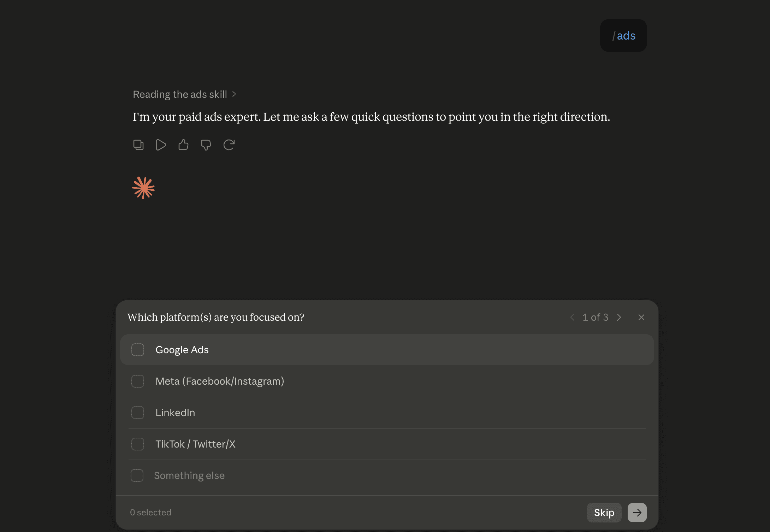Viewport: 770px width, 532px height.
Task: Click the Something else text field
Action: click(x=399, y=475)
